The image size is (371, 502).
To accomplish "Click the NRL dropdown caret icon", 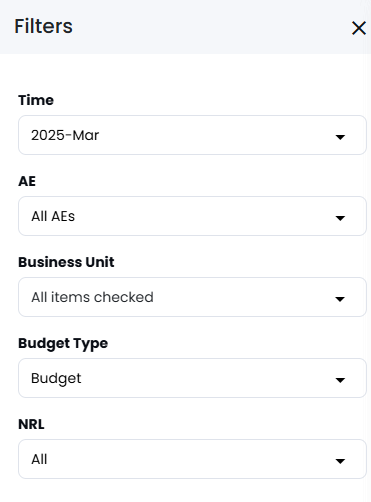I will [340, 461].
